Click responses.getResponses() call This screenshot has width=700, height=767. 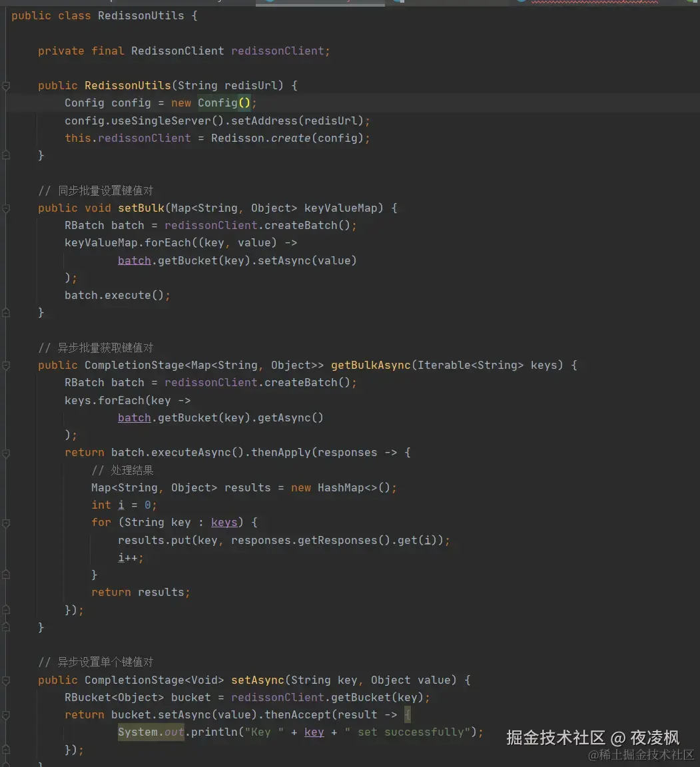[x=310, y=540]
